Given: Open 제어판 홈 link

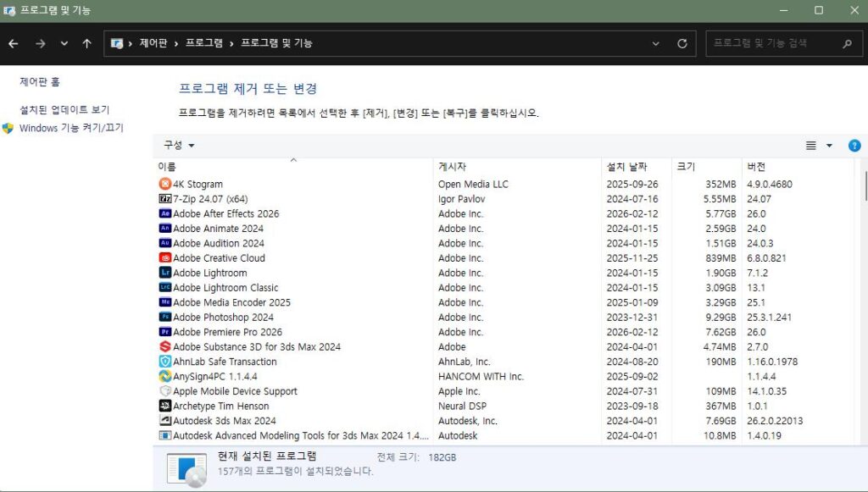Looking at the screenshot, I should pyautogui.click(x=39, y=82).
